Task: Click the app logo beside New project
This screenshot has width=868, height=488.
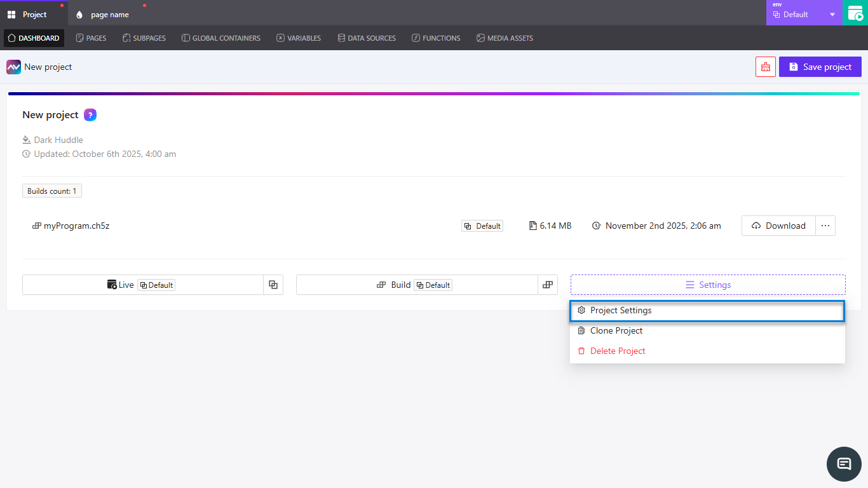Action: [13, 67]
